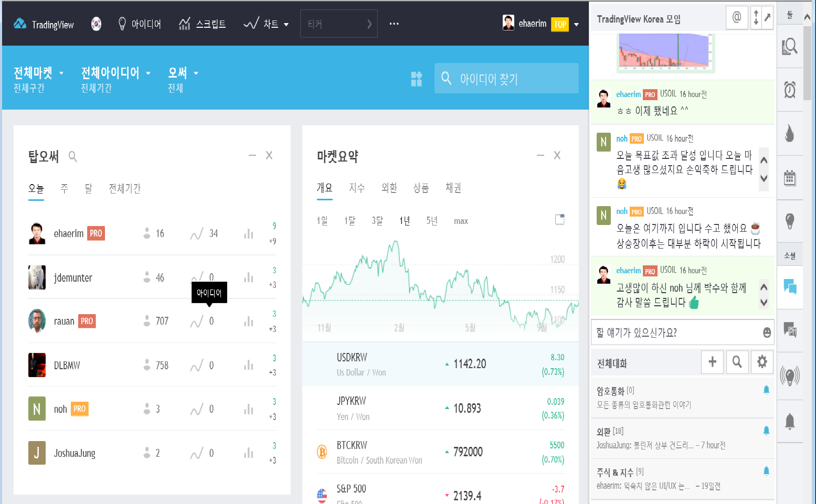
Task: Minimize the 마켓요약 panel
Action: (x=541, y=155)
